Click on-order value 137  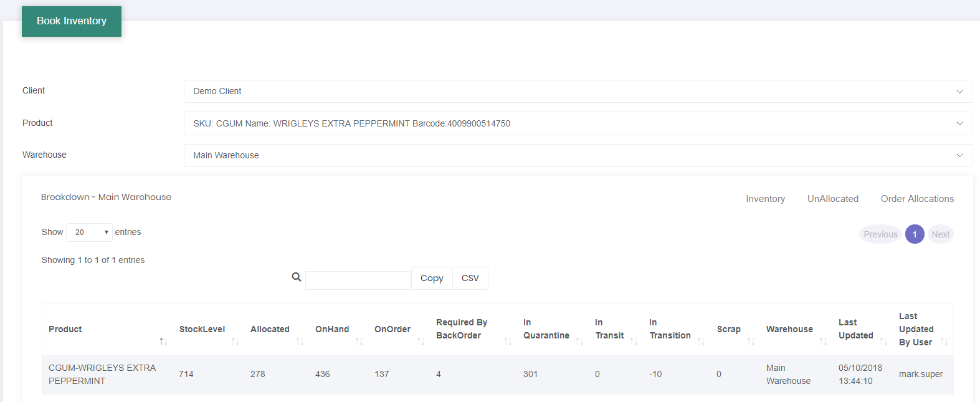382,374
